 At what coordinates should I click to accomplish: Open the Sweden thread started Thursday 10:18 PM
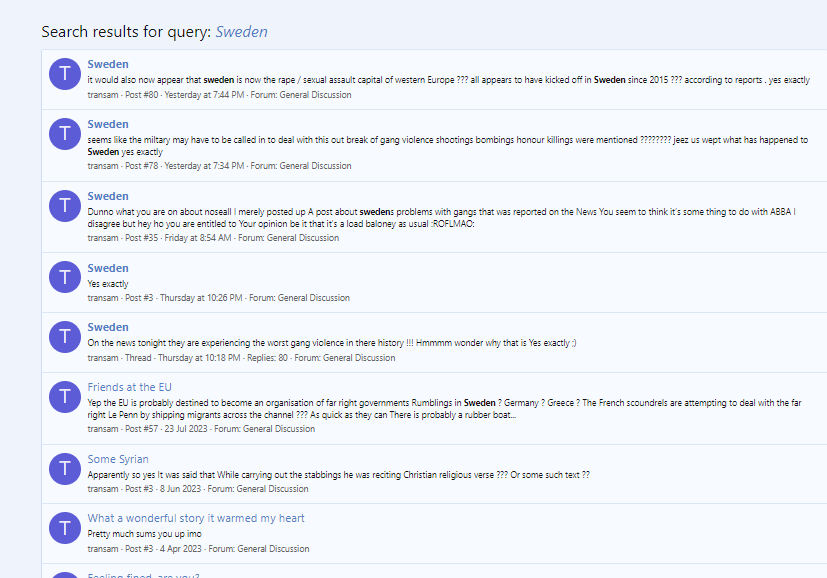108,327
